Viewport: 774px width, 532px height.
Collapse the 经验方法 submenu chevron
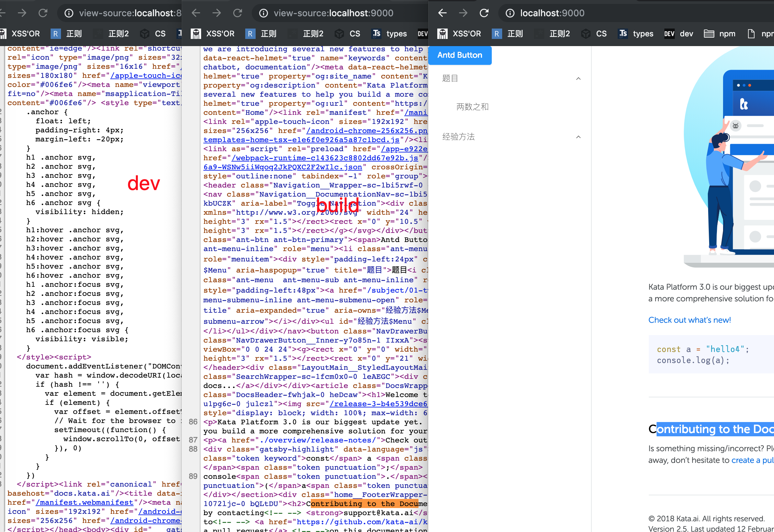(578, 137)
